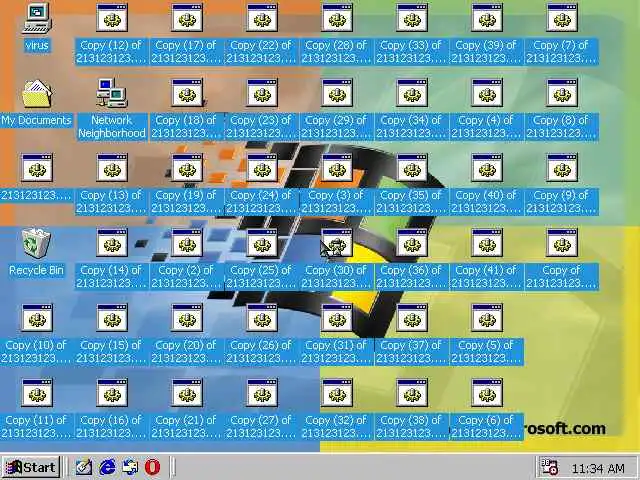Select the Copy (5) of 213123123 icon
Screen dimensions: 640x480
(487, 318)
